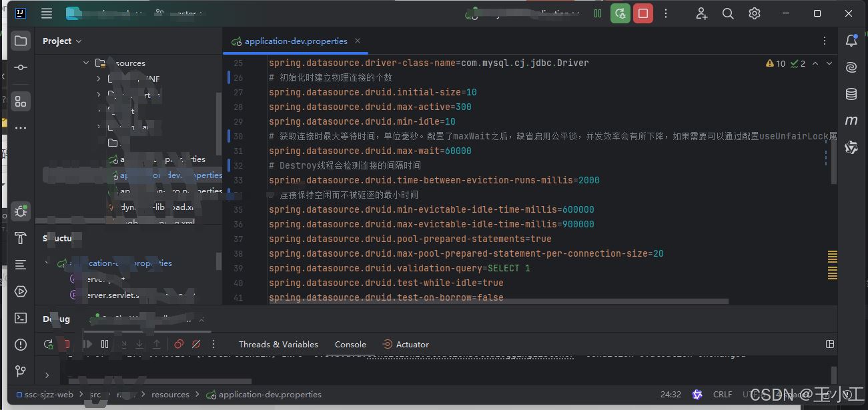Open the Debug tool window bug icon
Image resolution: width=868 pixels, height=410 pixels.
pyautogui.click(x=21, y=211)
